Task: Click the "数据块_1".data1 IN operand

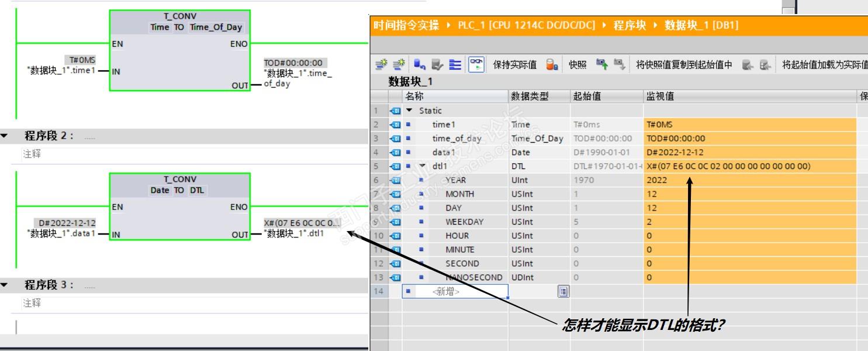Action: 61,234
